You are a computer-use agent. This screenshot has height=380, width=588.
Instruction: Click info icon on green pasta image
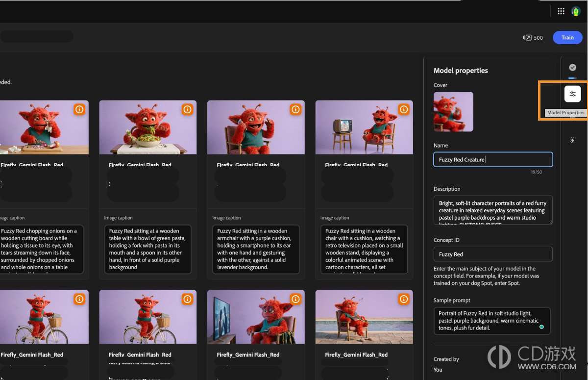click(187, 110)
